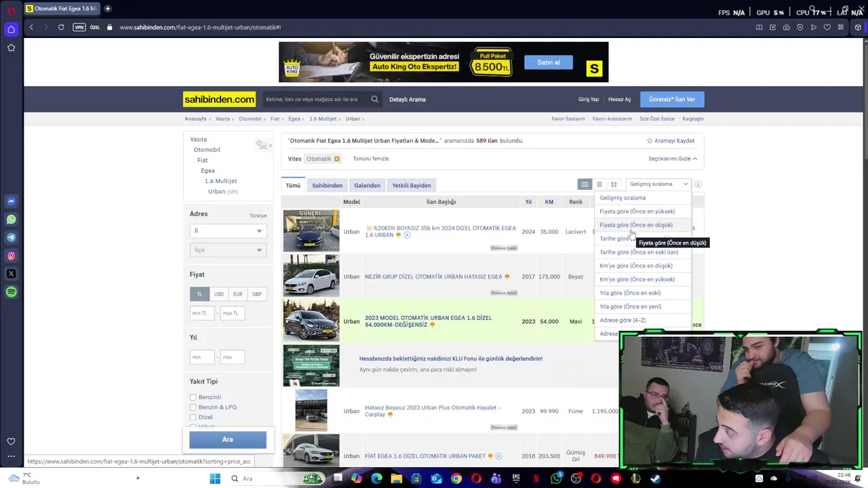Switch to list view icon

[x=599, y=184]
